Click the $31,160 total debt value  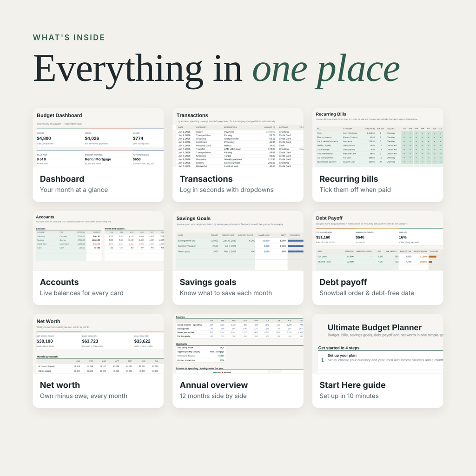(x=323, y=237)
